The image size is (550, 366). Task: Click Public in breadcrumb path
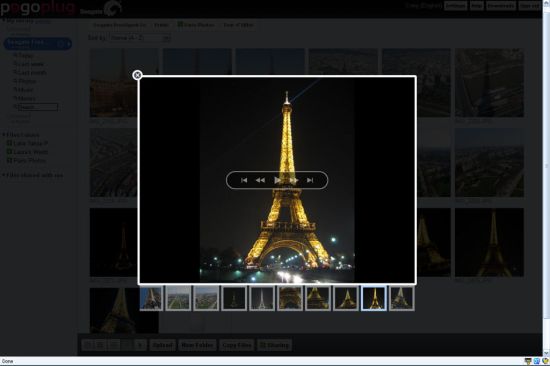(x=162, y=25)
